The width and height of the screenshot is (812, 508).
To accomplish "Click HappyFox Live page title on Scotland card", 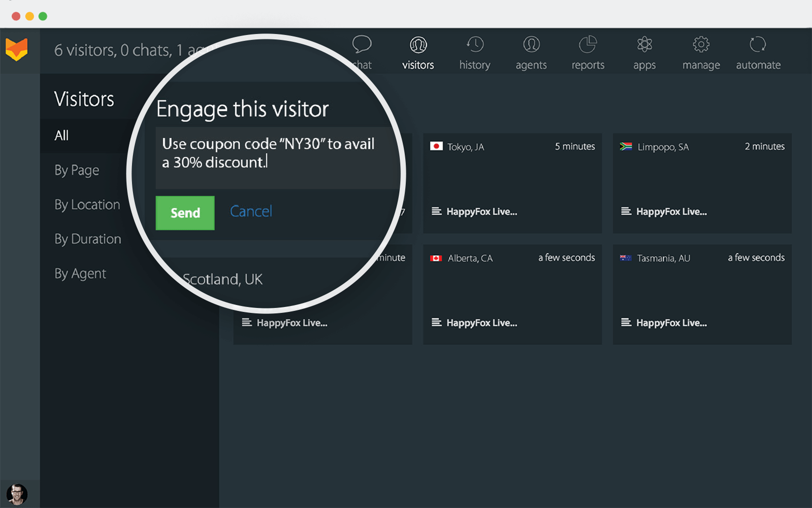I will pyautogui.click(x=292, y=323).
